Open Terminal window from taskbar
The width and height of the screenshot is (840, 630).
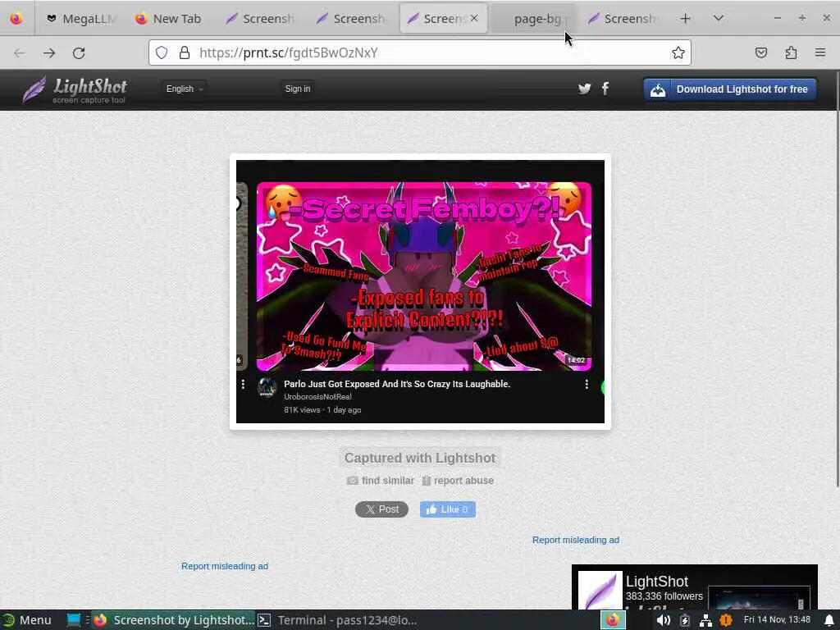[337, 620]
